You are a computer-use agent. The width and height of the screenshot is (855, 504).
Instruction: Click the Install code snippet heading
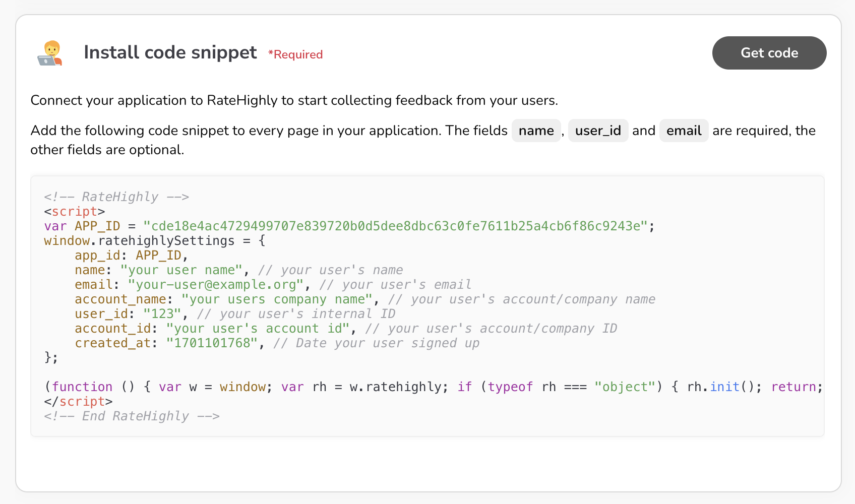(170, 52)
